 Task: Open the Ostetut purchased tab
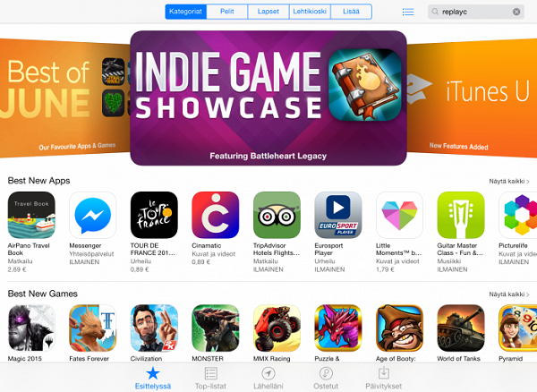coord(326,379)
